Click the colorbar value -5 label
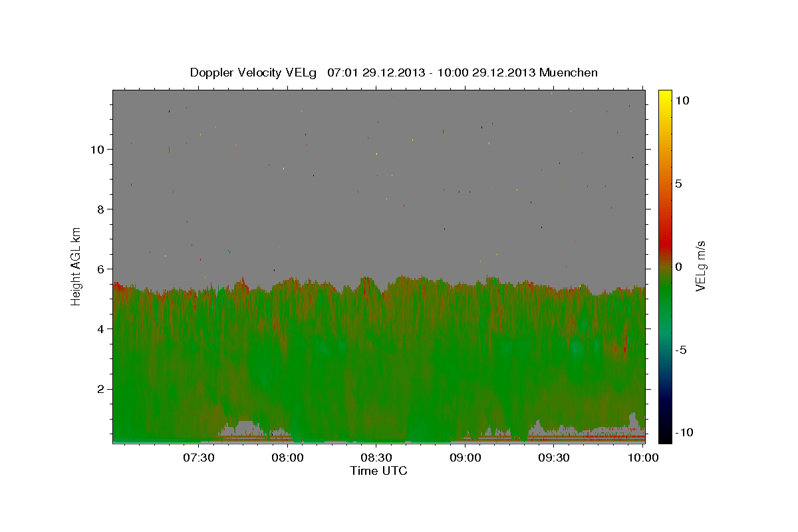 click(681, 350)
